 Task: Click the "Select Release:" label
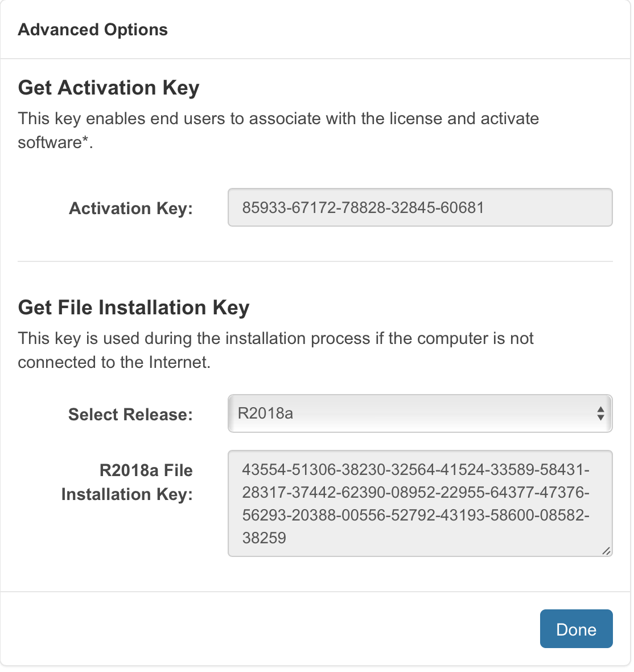130,415
